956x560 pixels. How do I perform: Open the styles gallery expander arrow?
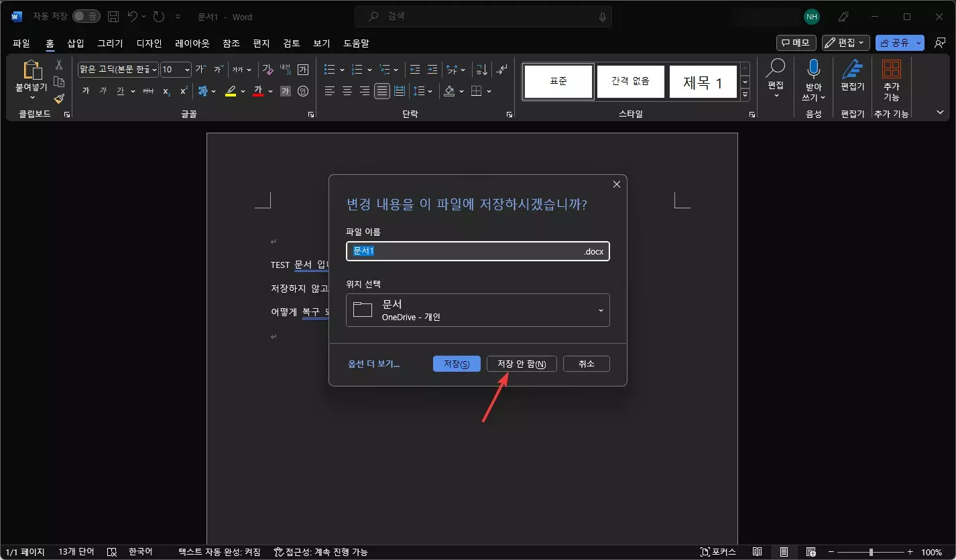[744, 95]
